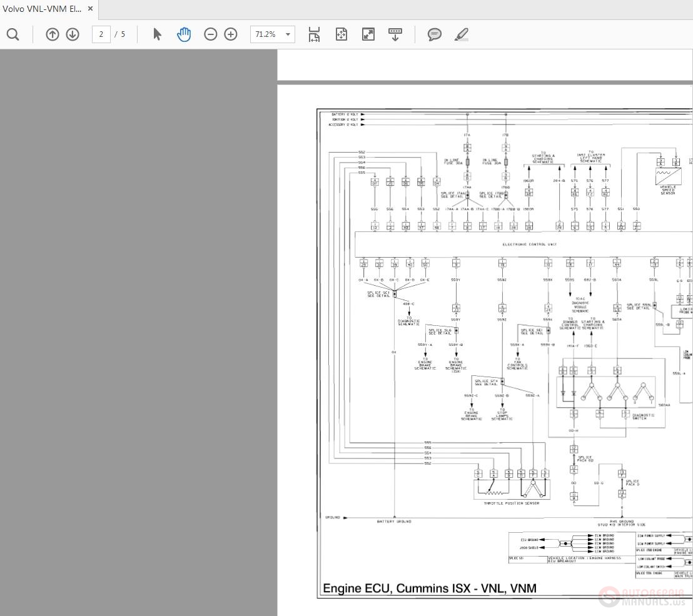
Task: Open the Add Comment speech-bubble tool
Action: pyautogui.click(x=434, y=34)
